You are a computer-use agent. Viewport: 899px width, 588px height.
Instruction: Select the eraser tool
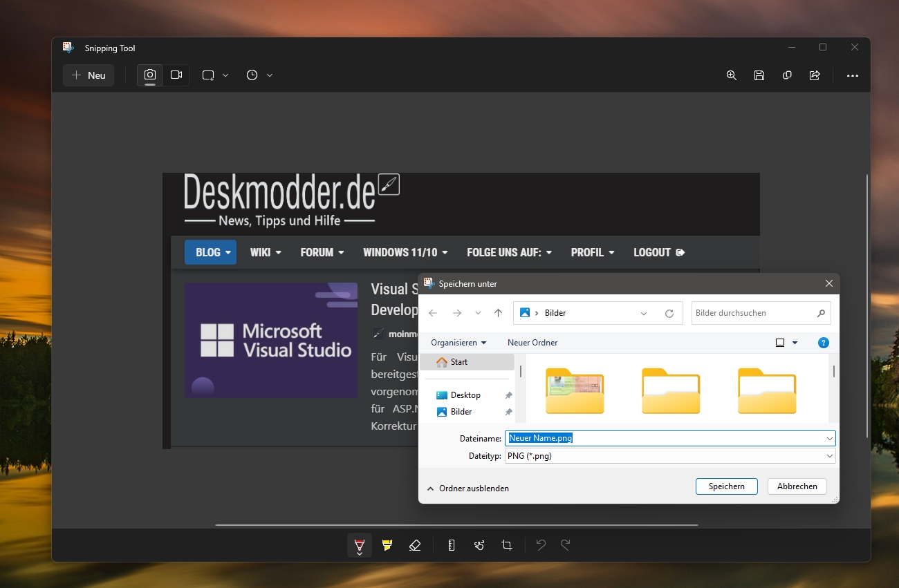pyautogui.click(x=415, y=545)
